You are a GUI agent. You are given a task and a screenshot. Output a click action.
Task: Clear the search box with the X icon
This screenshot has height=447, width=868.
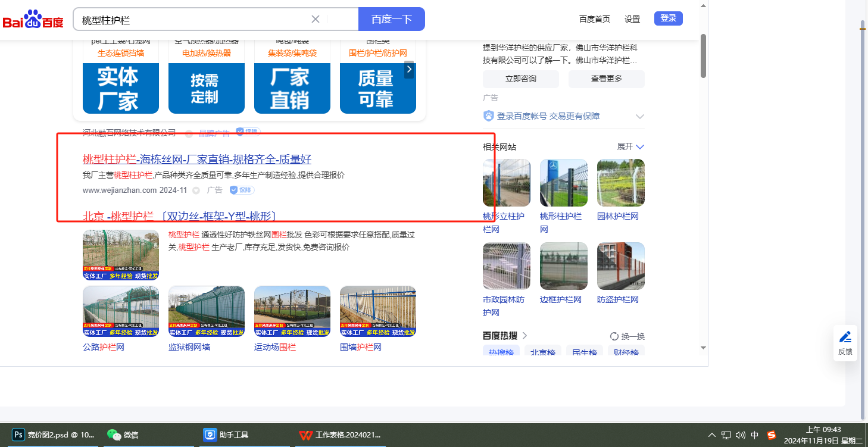pyautogui.click(x=316, y=19)
